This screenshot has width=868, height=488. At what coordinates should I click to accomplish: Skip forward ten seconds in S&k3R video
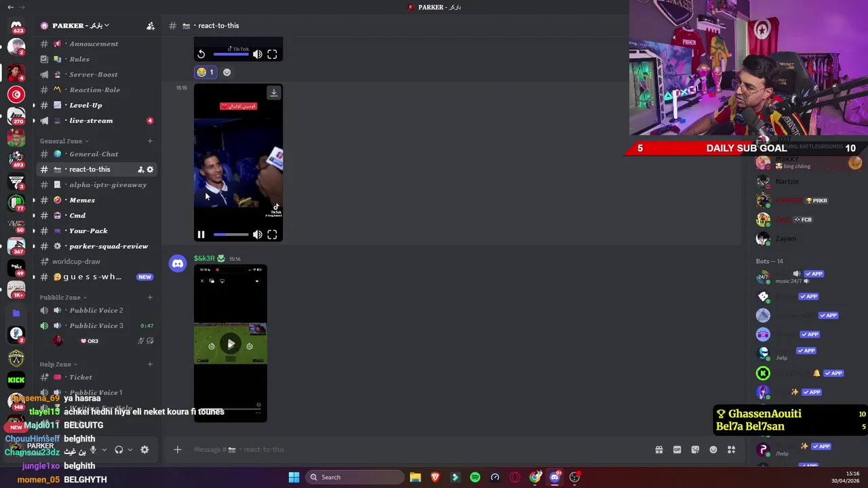[250, 346]
